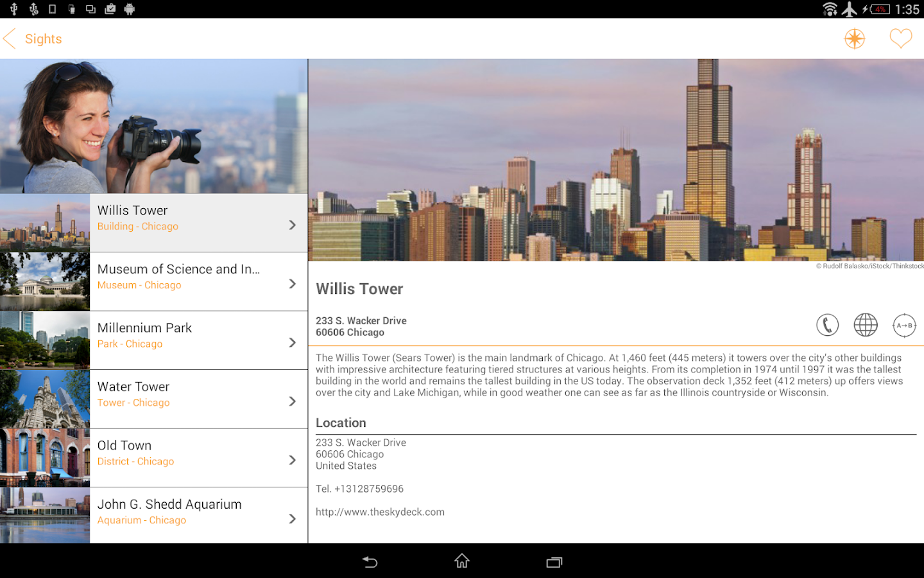Image resolution: width=924 pixels, height=578 pixels.
Task: Tap the United States address line
Action: point(346,466)
